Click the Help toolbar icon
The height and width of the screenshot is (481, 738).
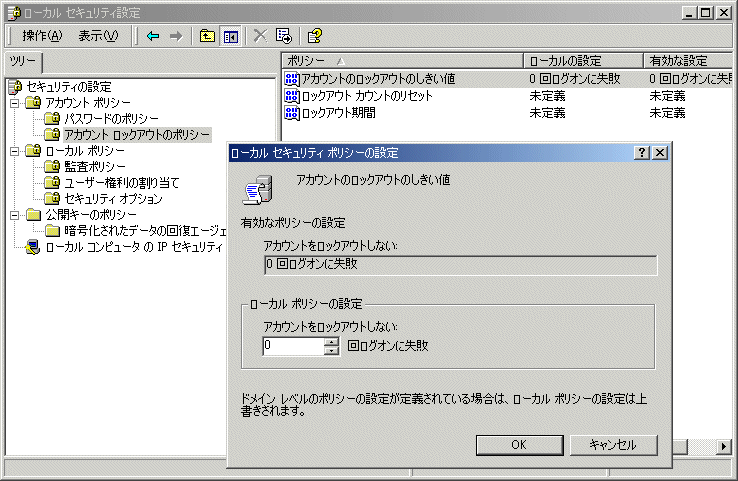point(314,36)
